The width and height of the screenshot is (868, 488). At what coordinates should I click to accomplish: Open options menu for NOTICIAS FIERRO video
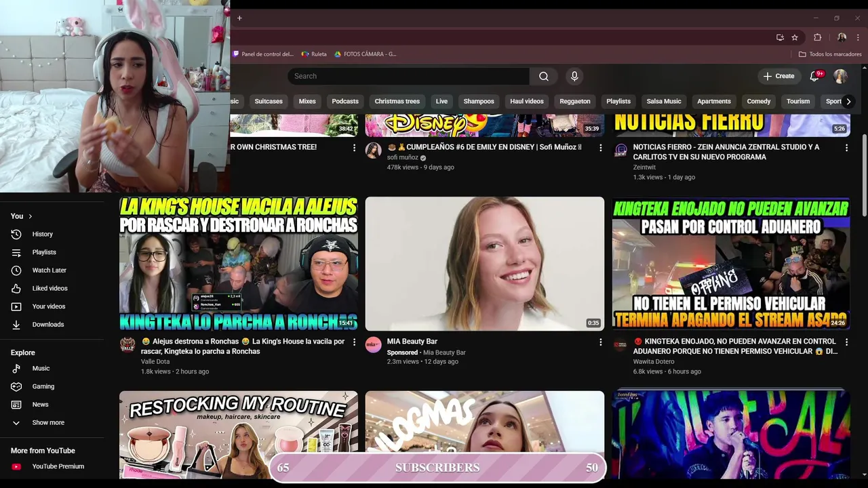pyautogui.click(x=846, y=148)
